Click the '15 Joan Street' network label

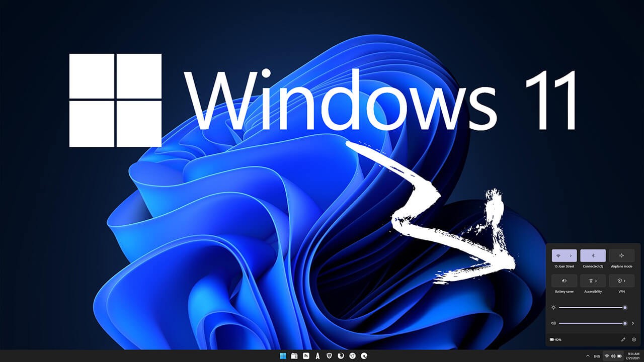pyautogui.click(x=564, y=266)
